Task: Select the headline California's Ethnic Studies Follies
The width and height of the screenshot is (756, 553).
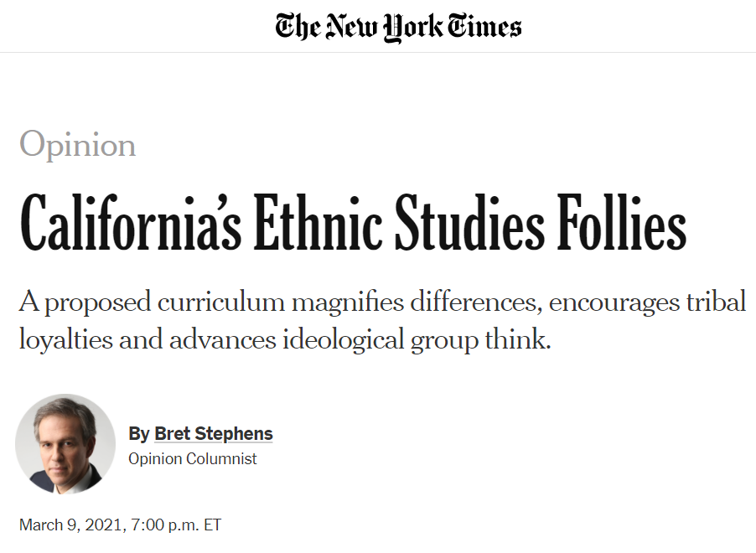Action: [353, 223]
